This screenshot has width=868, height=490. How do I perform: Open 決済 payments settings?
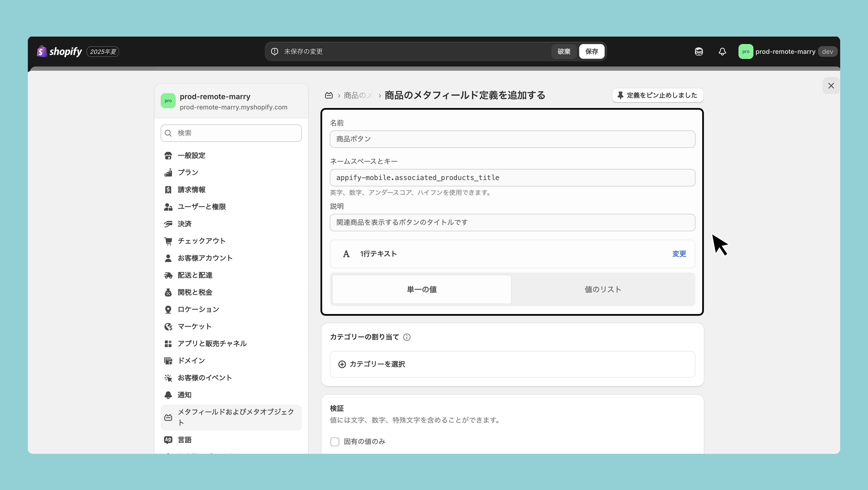(x=184, y=224)
